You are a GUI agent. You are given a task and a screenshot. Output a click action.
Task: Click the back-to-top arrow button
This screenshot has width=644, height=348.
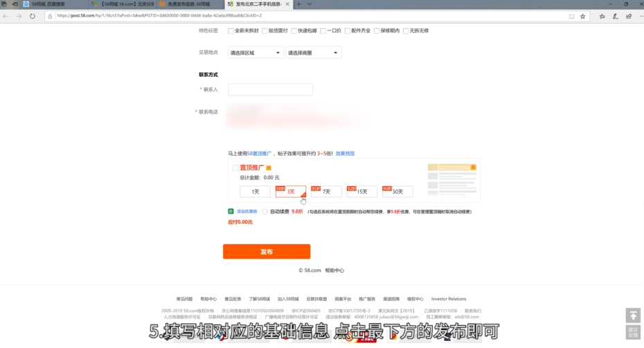pyautogui.click(x=633, y=315)
